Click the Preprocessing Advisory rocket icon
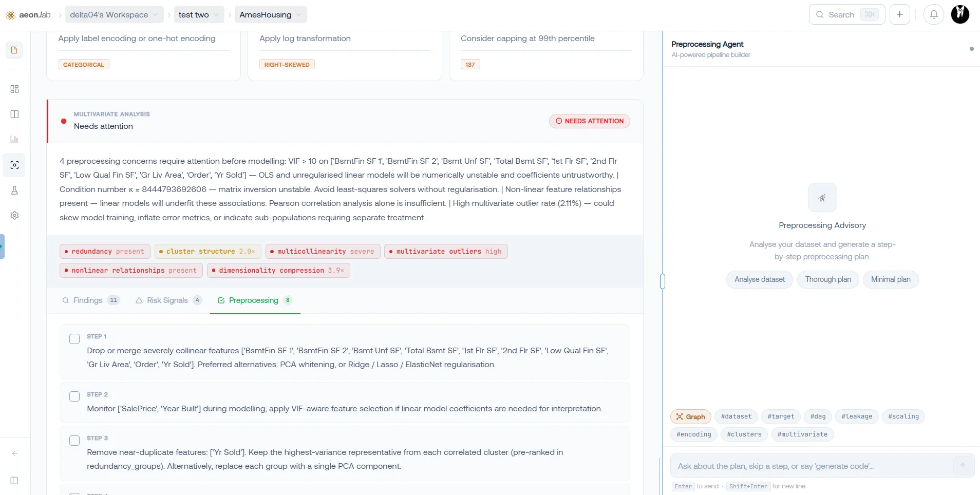980x495 pixels. pos(822,198)
